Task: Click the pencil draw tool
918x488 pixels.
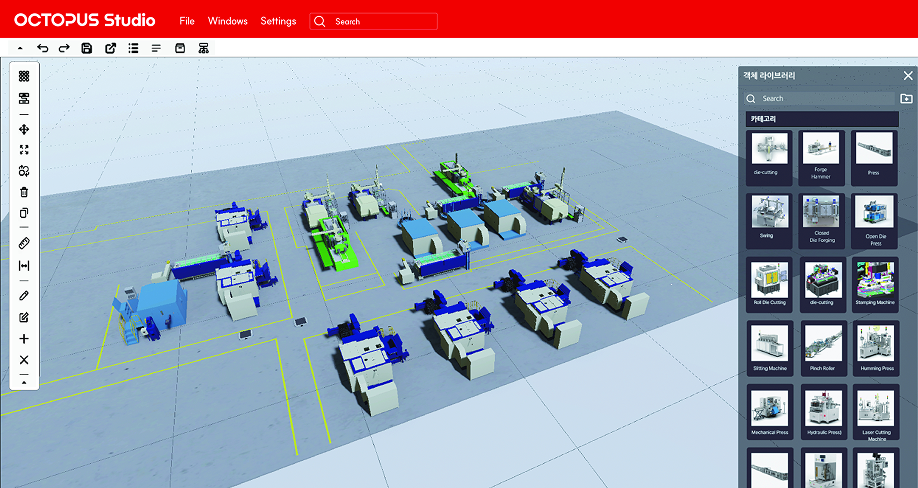Action: pos(24,295)
